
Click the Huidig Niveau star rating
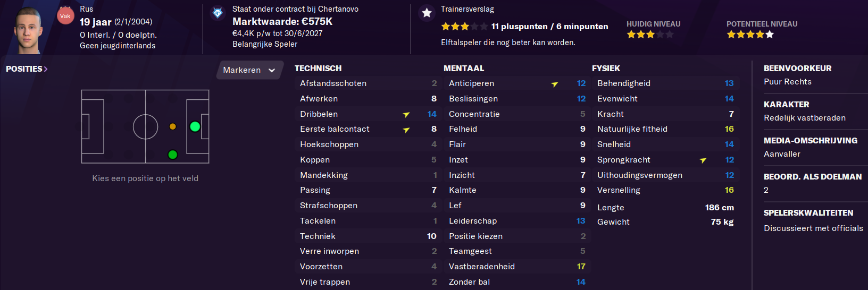point(650,35)
